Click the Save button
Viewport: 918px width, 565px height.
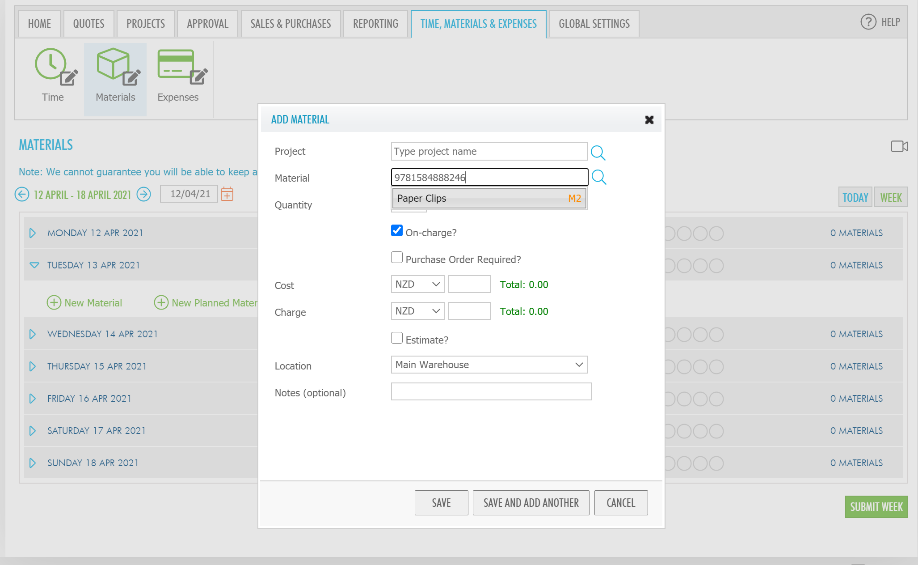pyautogui.click(x=441, y=503)
